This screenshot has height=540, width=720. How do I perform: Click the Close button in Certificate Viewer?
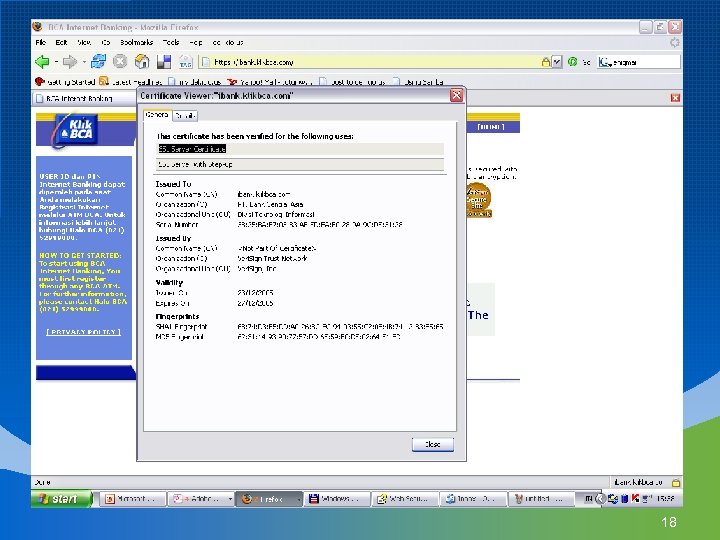(x=433, y=444)
